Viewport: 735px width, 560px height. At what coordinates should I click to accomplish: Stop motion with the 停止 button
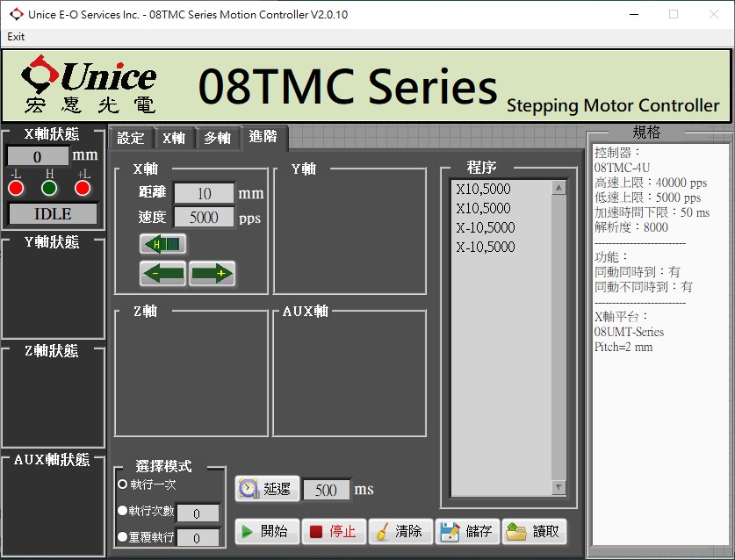pyautogui.click(x=335, y=531)
